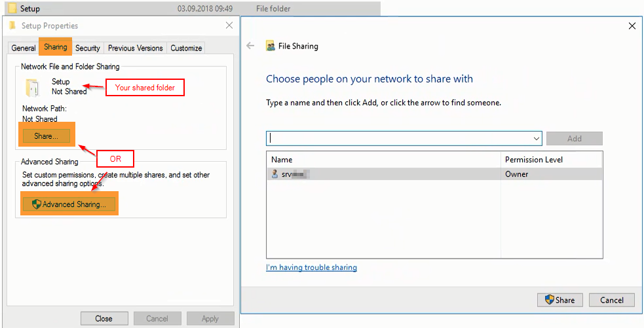Viewport: 644px width, 328px height.
Task: Close the File Sharing window with X
Action: pyautogui.click(x=632, y=26)
